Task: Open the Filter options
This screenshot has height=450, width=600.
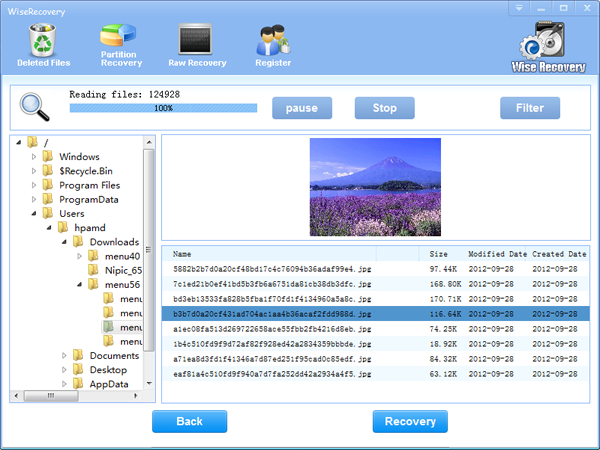Action: pyautogui.click(x=530, y=108)
